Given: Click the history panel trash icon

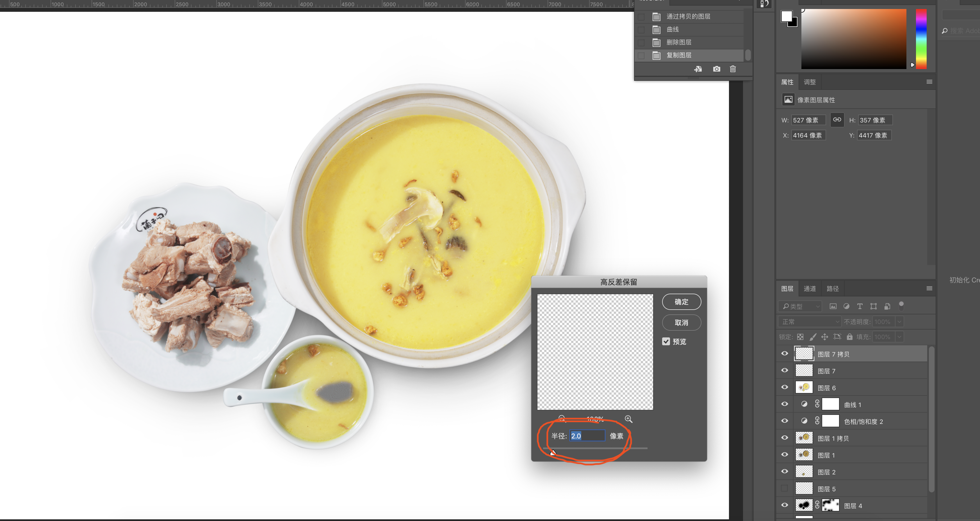Looking at the screenshot, I should point(733,69).
